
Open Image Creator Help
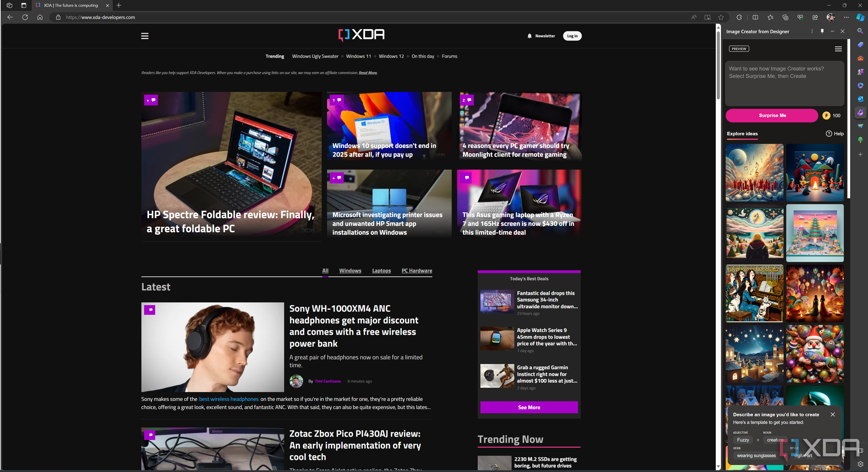[835, 134]
